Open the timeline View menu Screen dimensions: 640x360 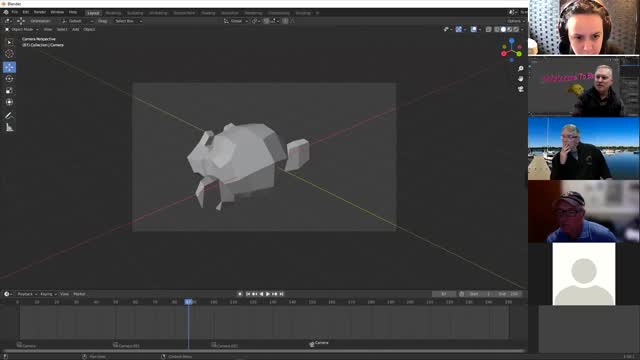tap(64, 294)
